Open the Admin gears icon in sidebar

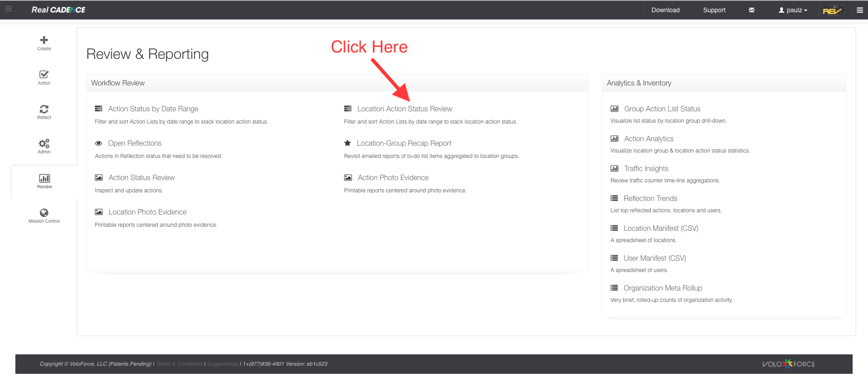44,143
